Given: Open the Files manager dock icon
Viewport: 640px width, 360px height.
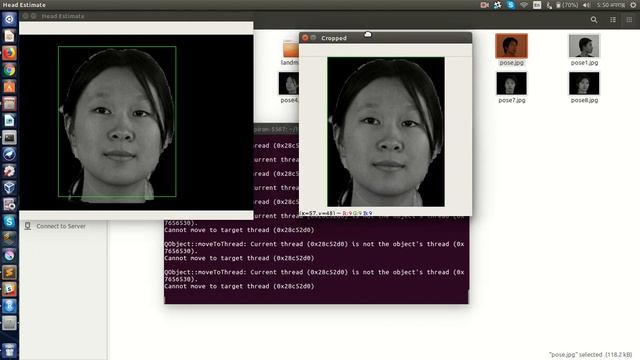Looking at the screenshot, I should point(9,103).
